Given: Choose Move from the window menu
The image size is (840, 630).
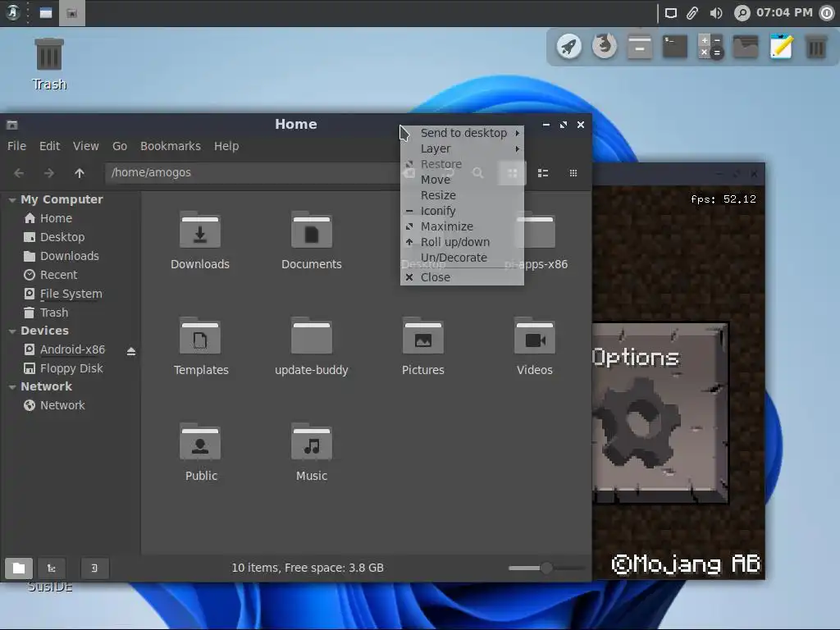Looking at the screenshot, I should tap(462, 180).
